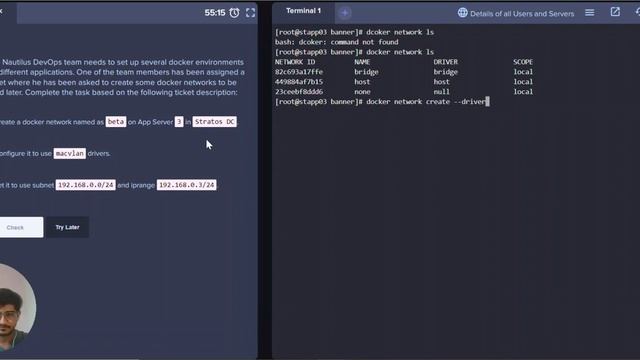Click the globe icon beside Details link

[462, 13]
